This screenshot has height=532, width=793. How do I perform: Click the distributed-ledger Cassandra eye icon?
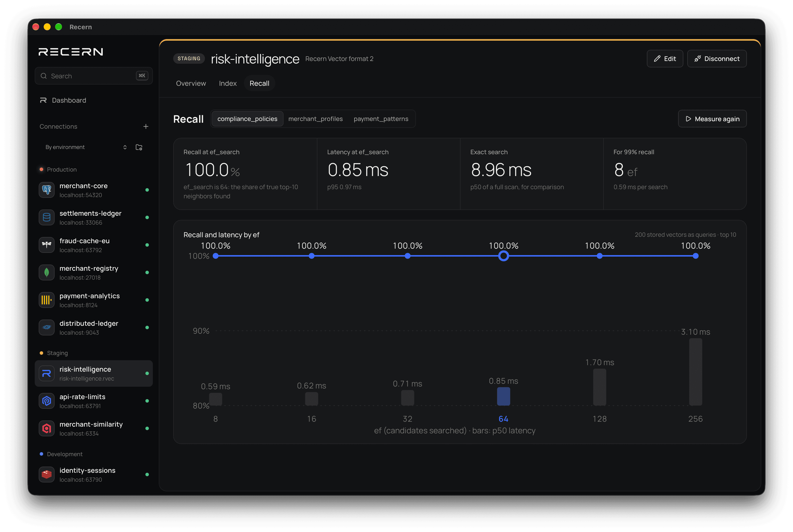coord(47,327)
